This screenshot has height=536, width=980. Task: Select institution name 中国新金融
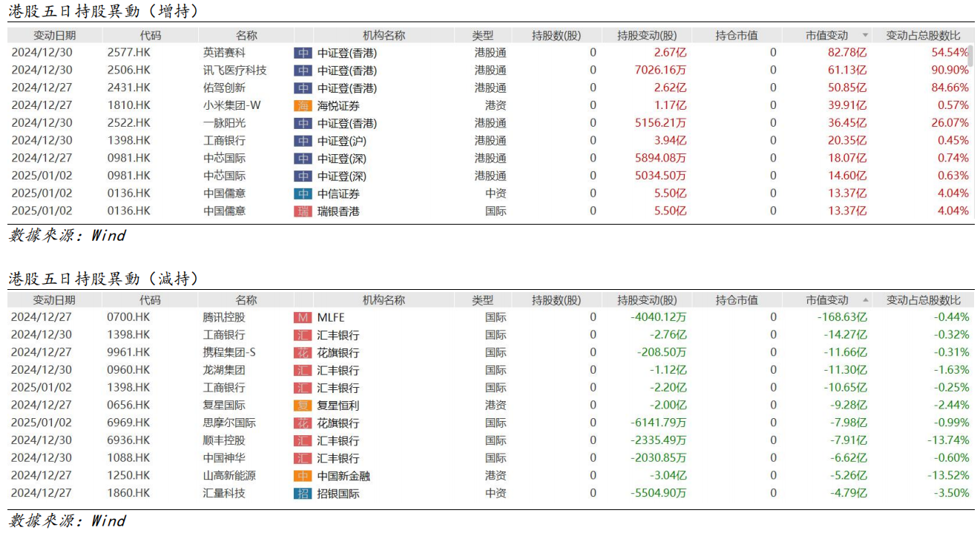[x=343, y=476]
